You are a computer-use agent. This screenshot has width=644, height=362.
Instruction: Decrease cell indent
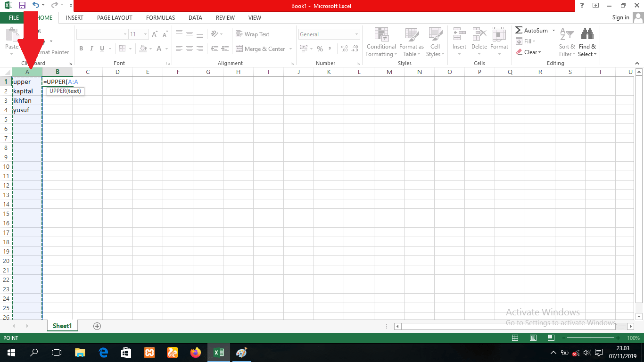click(x=215, y=49)
